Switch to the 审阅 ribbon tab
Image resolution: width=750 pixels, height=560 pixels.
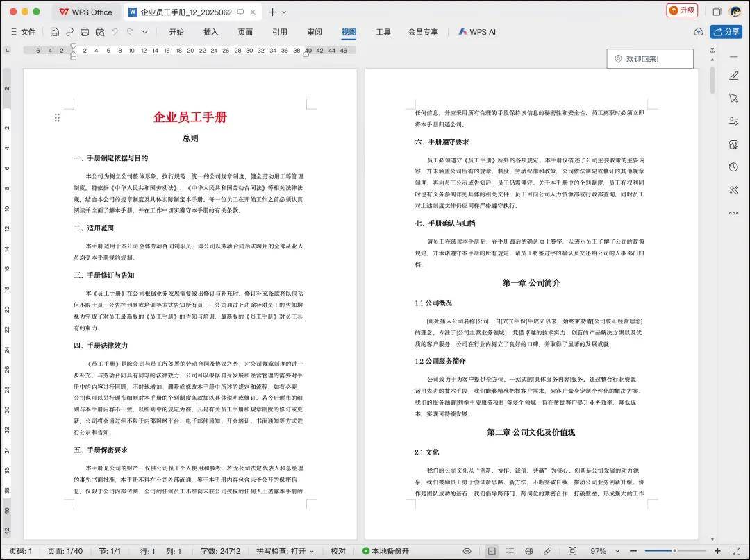[x=315, y=32]
